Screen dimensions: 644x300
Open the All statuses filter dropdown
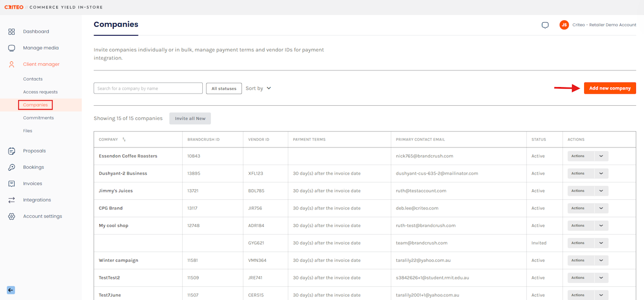[x=224, y=89]
